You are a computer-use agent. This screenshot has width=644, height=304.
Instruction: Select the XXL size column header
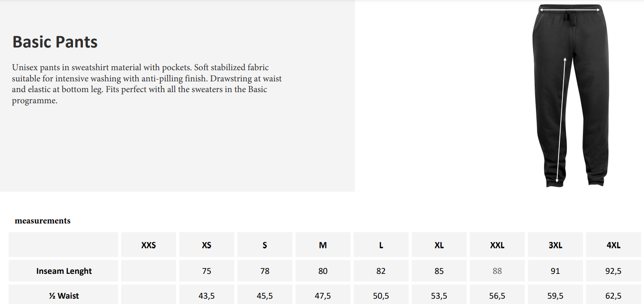497,245
